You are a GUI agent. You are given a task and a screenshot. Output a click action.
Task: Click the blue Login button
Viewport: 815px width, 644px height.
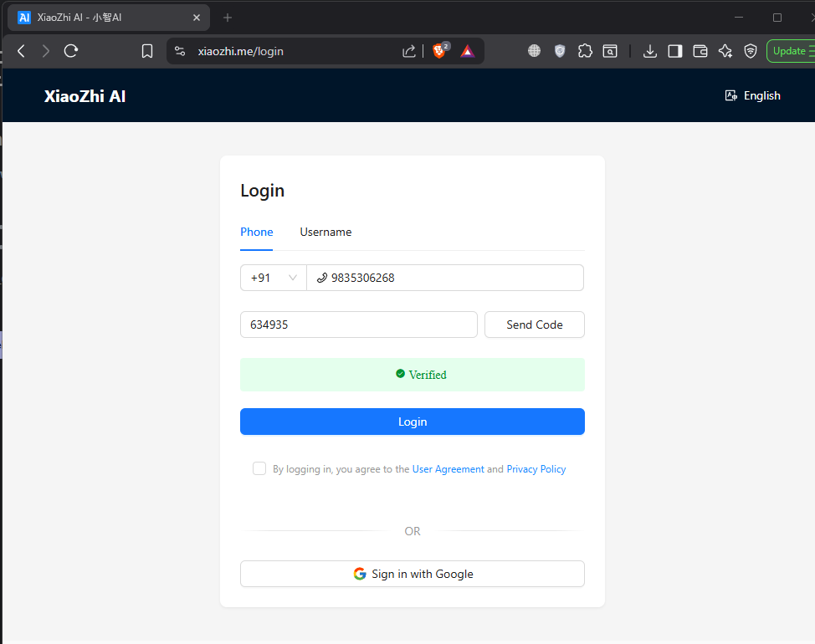tap(413, 422)
